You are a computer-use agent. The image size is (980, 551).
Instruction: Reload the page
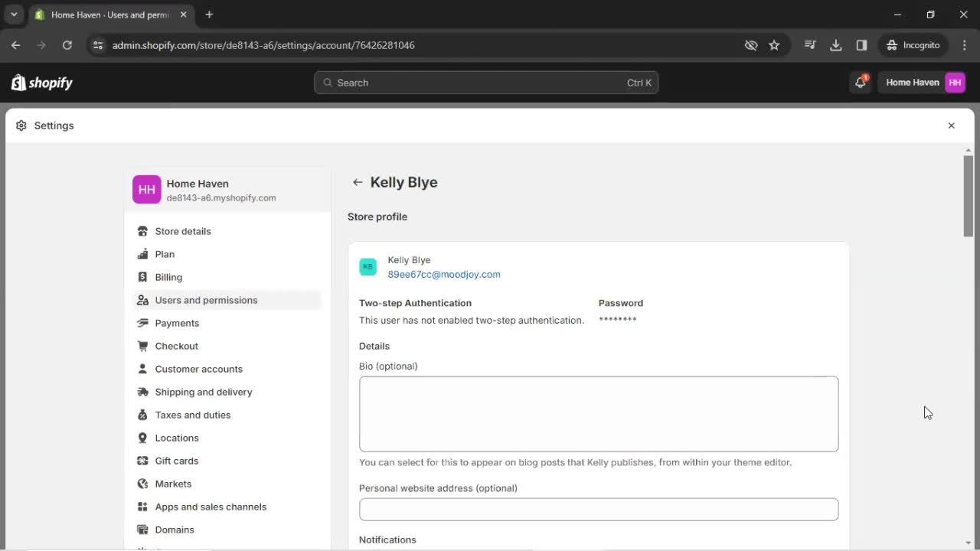point(67,45)
